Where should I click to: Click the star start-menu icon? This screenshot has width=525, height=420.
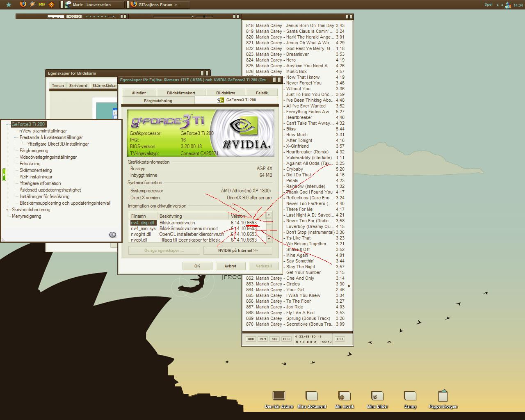[9, 5]
